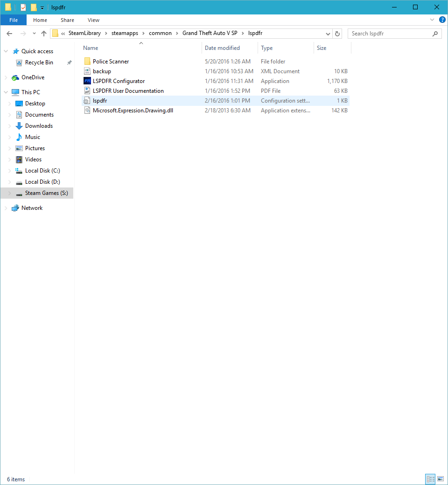Navigate to SteamLibrary in breadcrumb
Screen dimensions: 448x485
(x=84, y=33)
